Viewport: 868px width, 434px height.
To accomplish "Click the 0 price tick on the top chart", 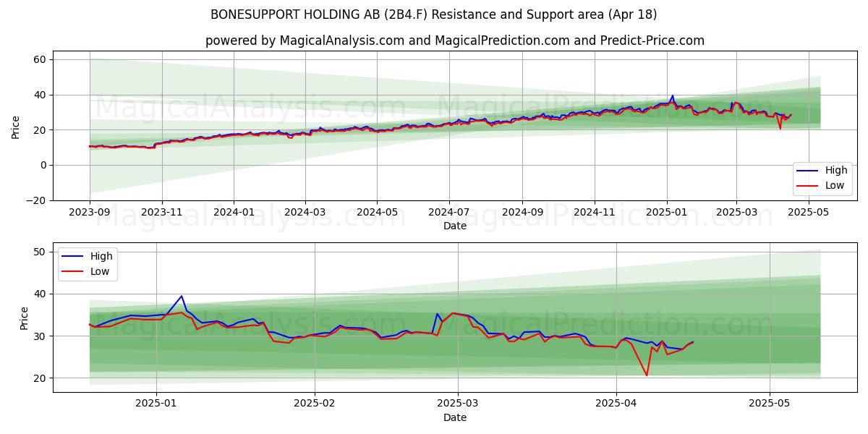I will (x=43, y=165).
